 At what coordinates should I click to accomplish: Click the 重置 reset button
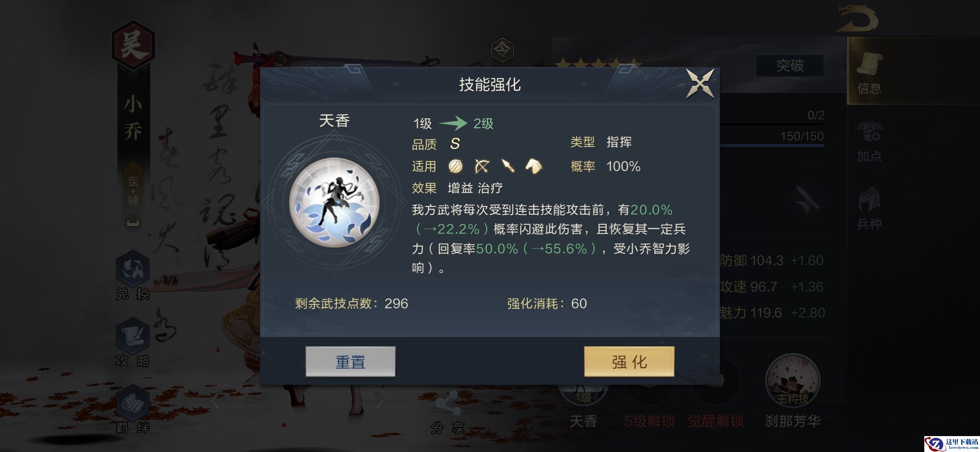[x=351, y=362]
